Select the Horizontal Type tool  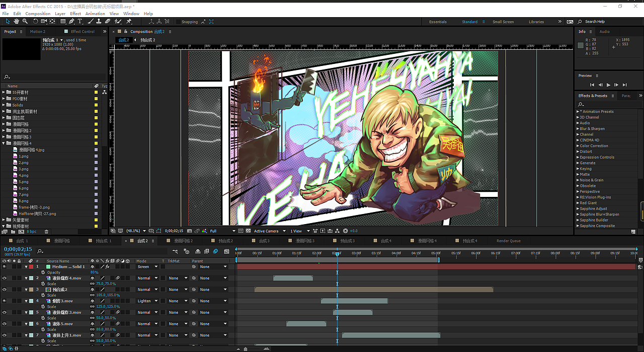click(80, 22)
